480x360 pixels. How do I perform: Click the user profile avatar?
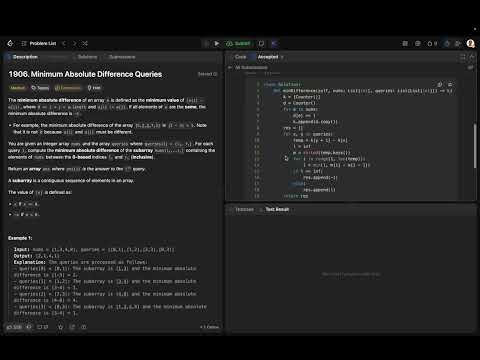pyautogui.click(x=470, y=43)
